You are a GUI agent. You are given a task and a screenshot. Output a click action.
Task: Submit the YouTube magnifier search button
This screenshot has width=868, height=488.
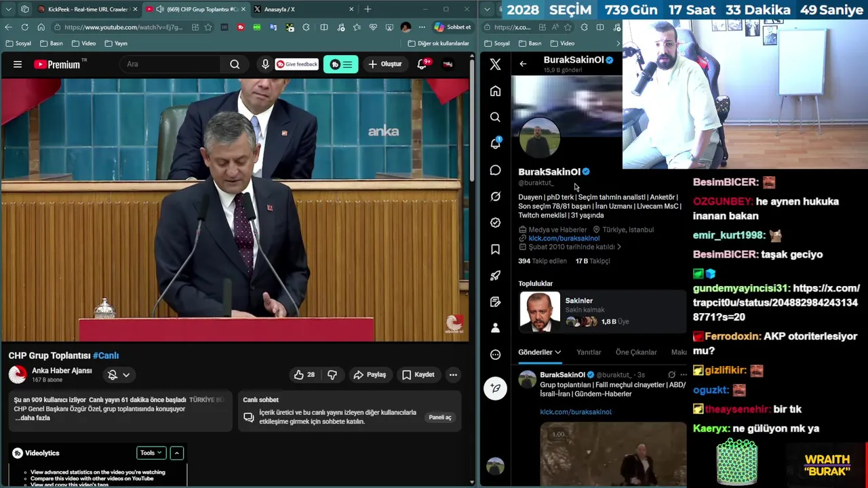coord(235,64)
